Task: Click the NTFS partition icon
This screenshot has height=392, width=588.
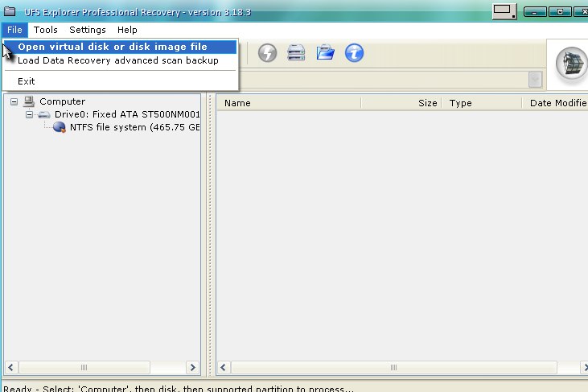Action: pyautogui.click(x=60, y=127)
